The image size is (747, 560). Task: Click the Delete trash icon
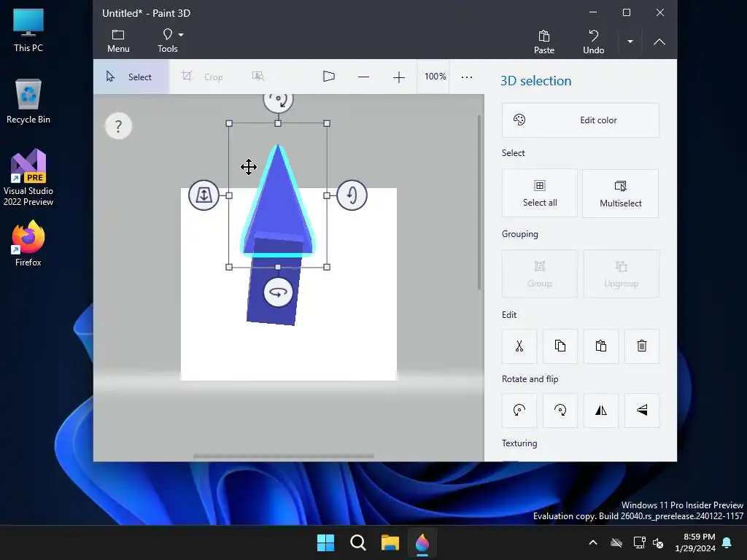(x=642, y=346)
